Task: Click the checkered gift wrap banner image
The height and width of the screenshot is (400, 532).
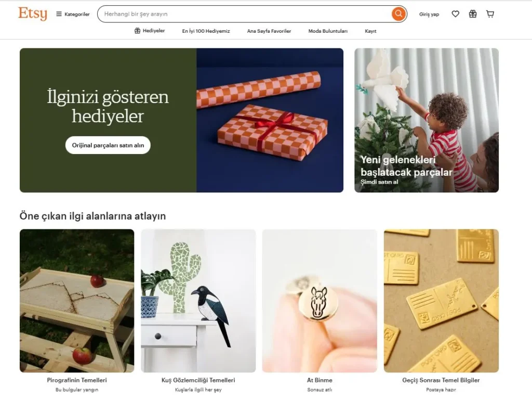Action: click(x=270, y=120)
